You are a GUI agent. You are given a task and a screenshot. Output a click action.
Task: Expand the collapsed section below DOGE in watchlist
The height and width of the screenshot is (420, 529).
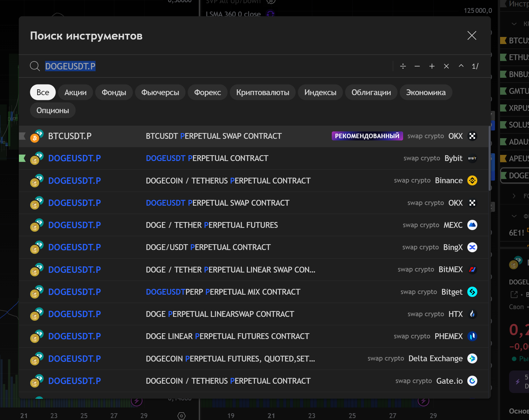point(514,196)
